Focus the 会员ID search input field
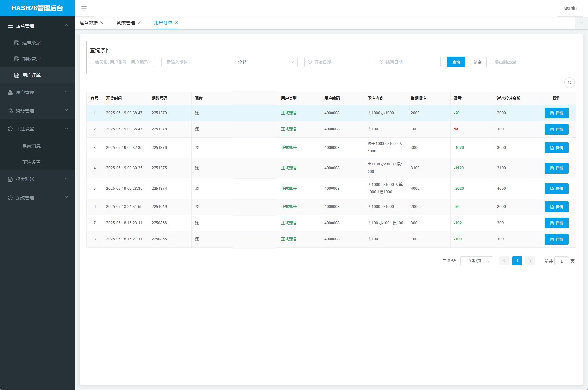This screenshot has width=588, height=390. click(x=122, y=62)
